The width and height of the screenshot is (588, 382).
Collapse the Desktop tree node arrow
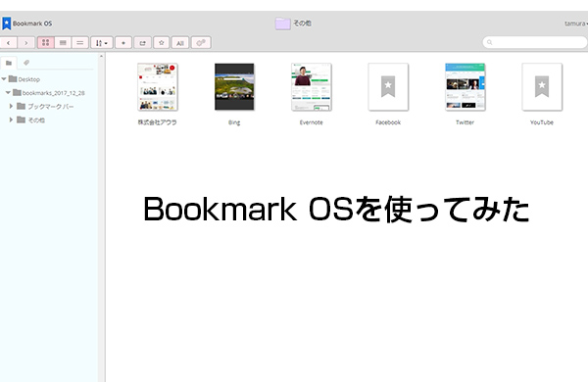[4, 79]
